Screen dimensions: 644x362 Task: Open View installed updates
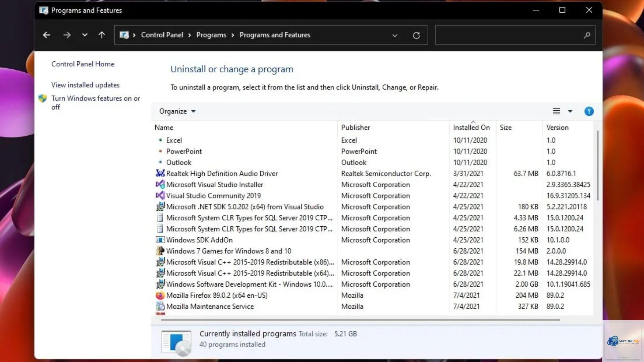point(85,85)
